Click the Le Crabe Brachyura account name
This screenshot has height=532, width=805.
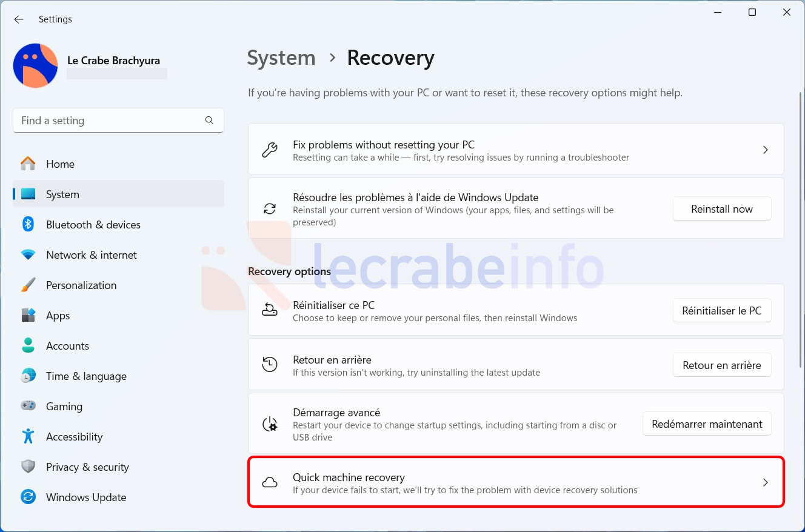click(x=113, y=61)
